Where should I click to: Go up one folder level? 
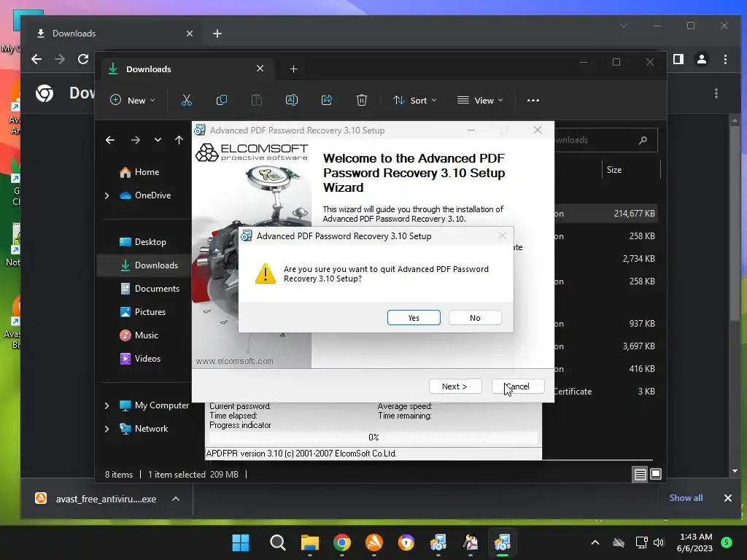[179, 140]
